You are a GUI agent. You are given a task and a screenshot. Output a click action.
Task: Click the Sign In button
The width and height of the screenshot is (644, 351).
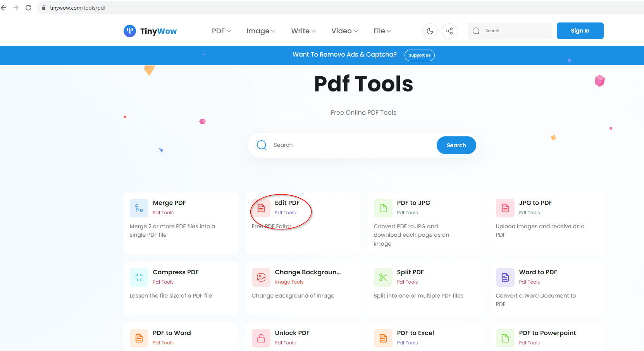pyautogui.click(x=580, y=31)
